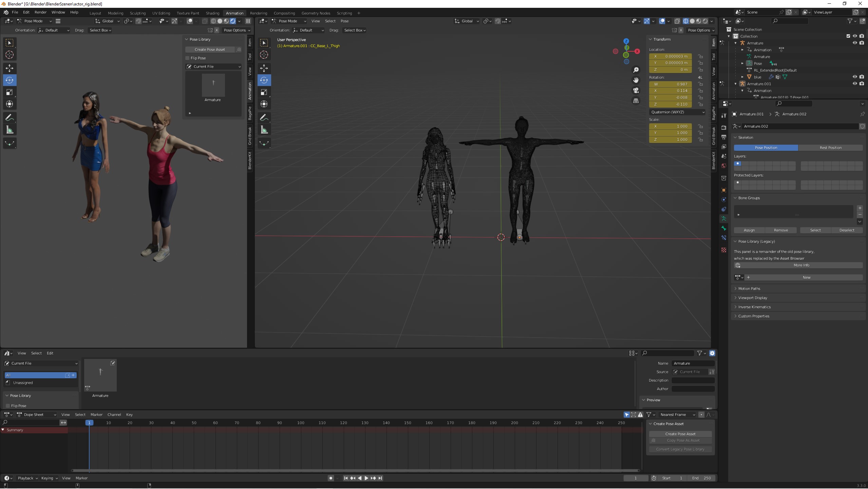Expand the Motion Paths panel
This screenshot has width=868, height=489.
click(x=749, y=289)
